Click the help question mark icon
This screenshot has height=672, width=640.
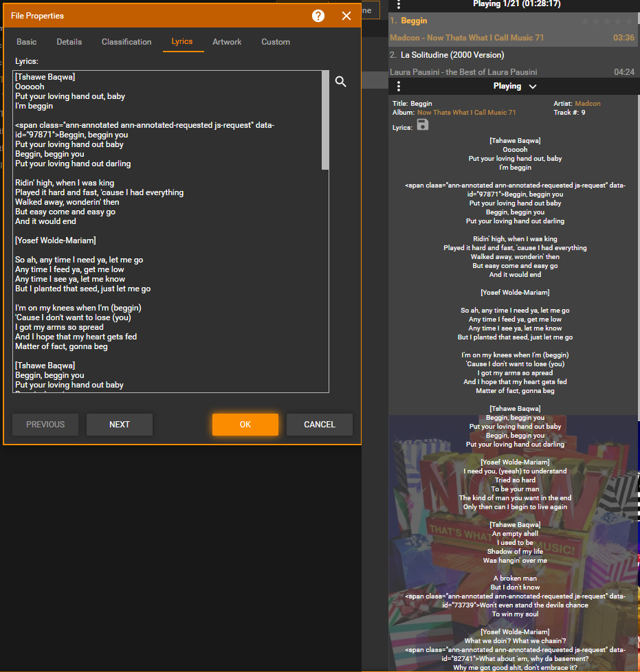pyautogui.click(x=318, y=16)
